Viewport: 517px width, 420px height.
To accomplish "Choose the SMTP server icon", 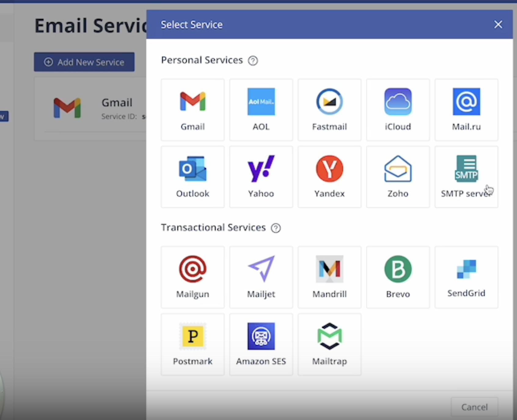I will click(x=466, y=168).
